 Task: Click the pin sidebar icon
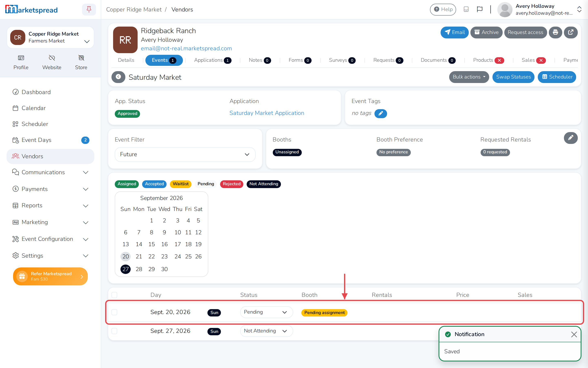pyautogui.click(x=89, y=9)
